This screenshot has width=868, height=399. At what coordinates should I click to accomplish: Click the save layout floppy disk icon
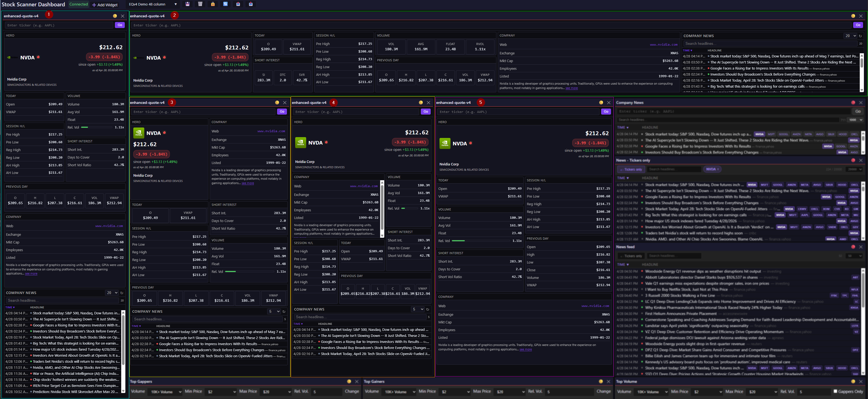click(187, 4)
